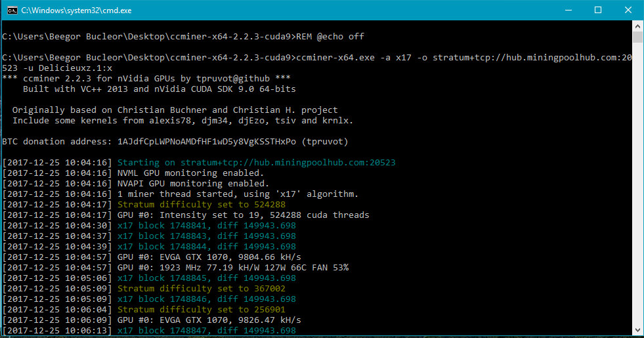Click 'Intensity set to 19, 524288 cuda threads'

click(265, 215)
